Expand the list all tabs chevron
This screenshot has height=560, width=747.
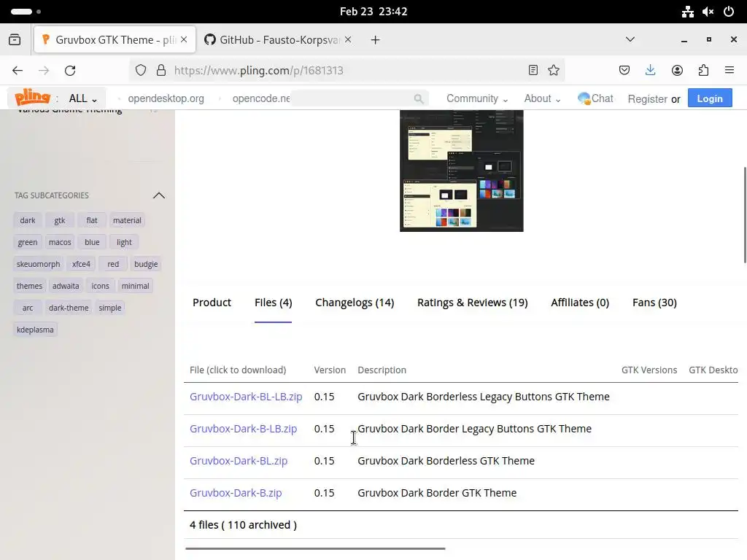pos(630,39)
